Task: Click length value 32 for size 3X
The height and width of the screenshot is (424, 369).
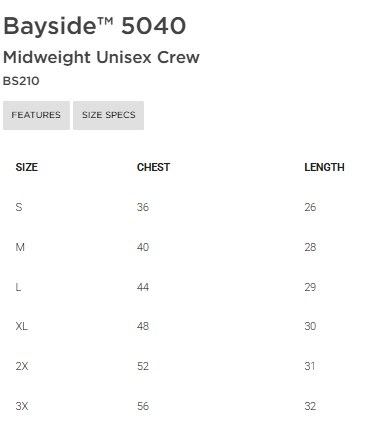Action: tap(310, 406)
